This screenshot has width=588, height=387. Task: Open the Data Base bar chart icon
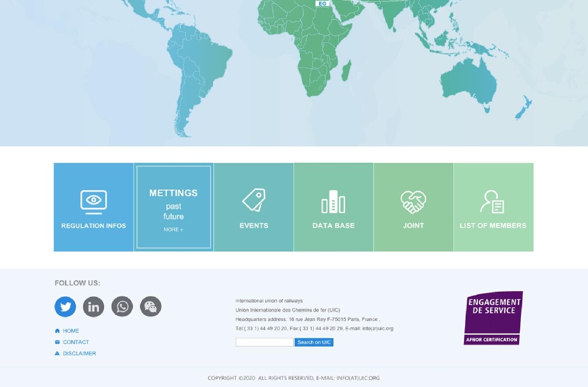point(333,202)
